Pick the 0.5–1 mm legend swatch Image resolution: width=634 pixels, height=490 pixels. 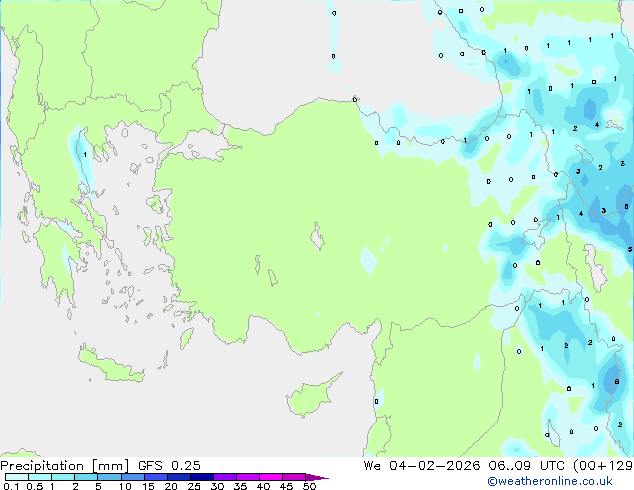40,477
